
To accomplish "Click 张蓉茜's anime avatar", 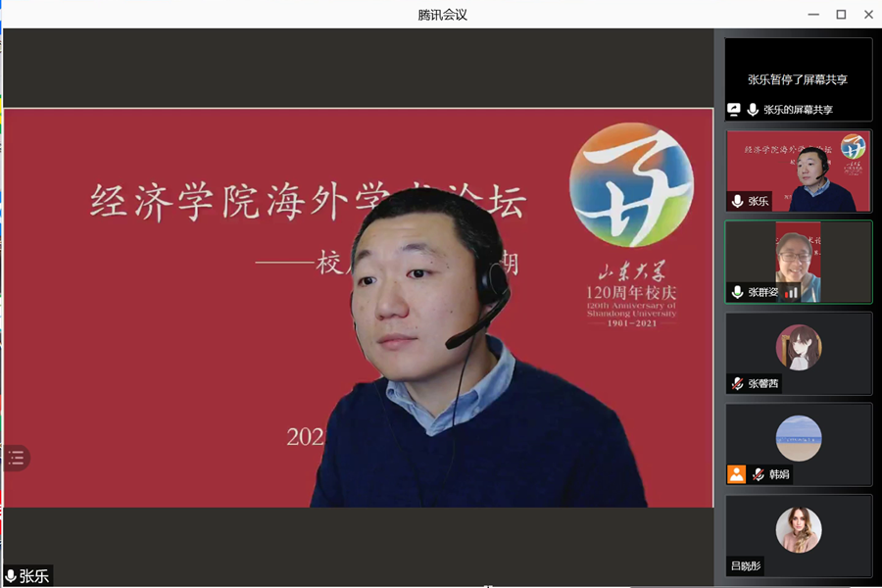I will pos(799,347).
